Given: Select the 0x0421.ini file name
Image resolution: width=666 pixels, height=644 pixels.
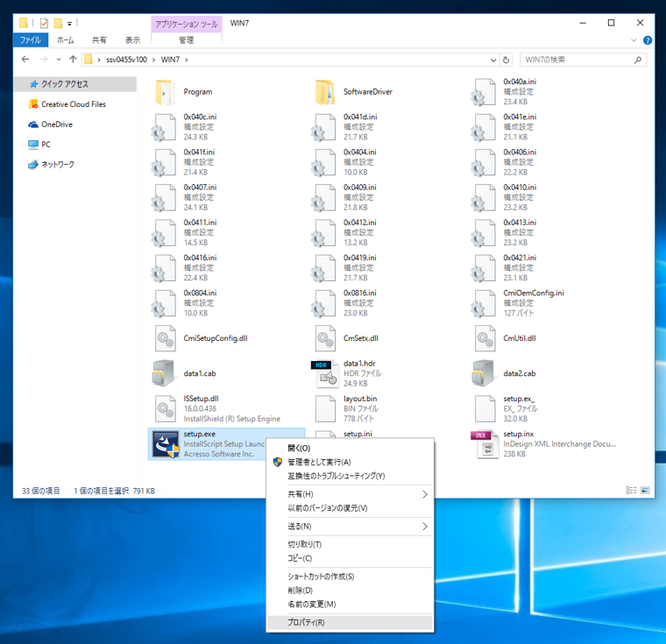Looking at the screenshot, I should 520,258.
